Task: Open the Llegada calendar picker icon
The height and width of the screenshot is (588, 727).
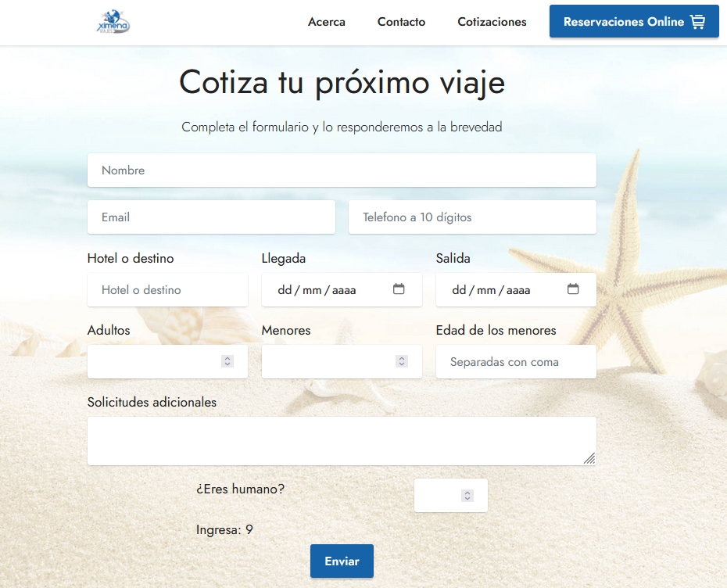Action: click(x=399, y=289)
